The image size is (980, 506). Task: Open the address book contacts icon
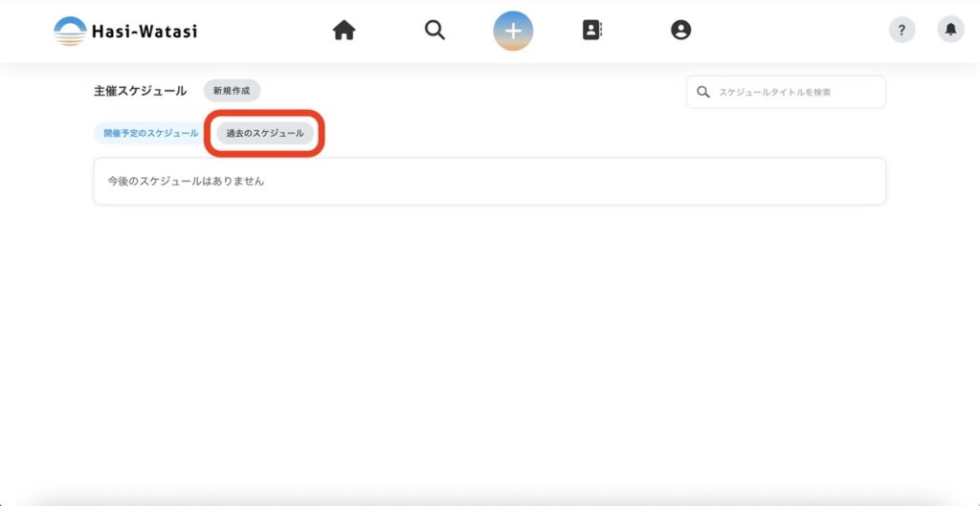(x=591, y=30)
